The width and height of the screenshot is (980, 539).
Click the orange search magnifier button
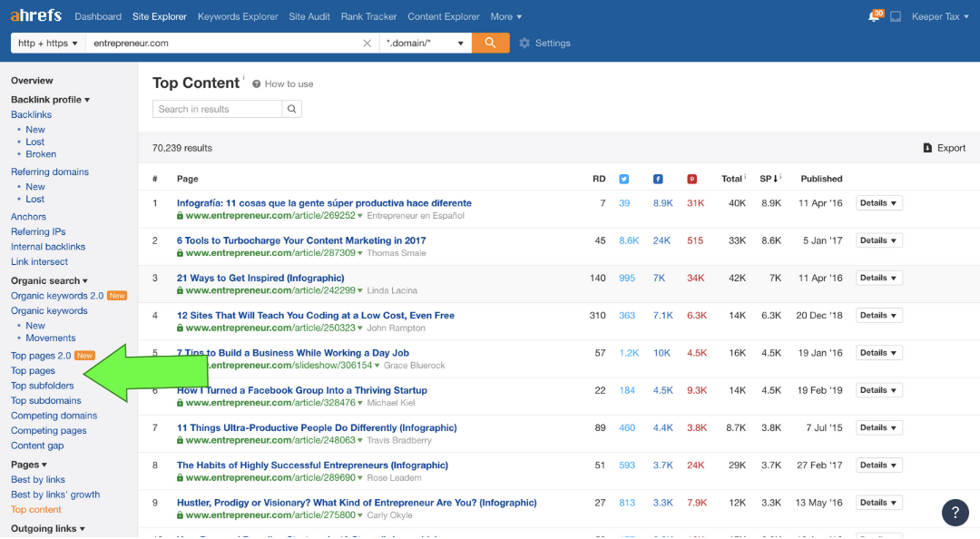click(x=490, y=43)
